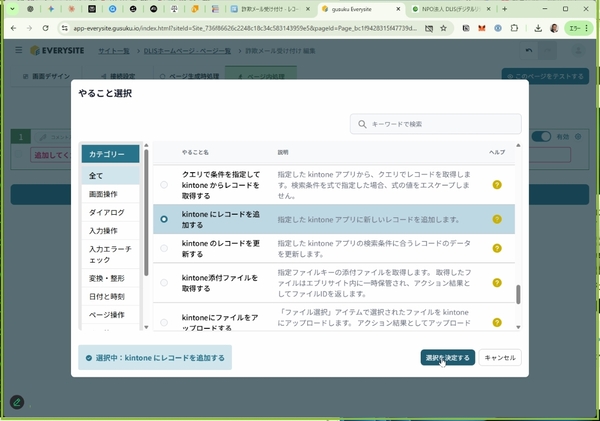Viewport: 600px width, 421px height.
Task: Select the 画面操作 category
Action: tap(103, 194)
